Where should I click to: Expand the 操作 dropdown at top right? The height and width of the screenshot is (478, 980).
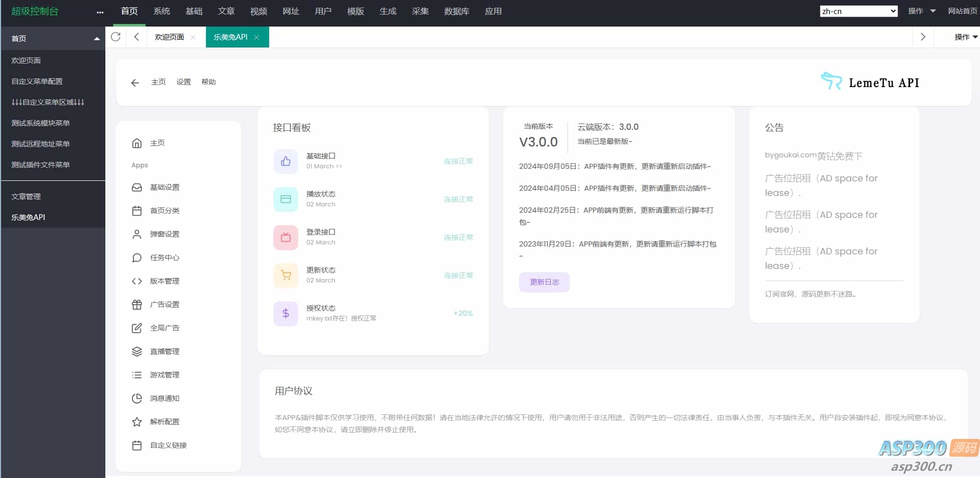[921, 10]
